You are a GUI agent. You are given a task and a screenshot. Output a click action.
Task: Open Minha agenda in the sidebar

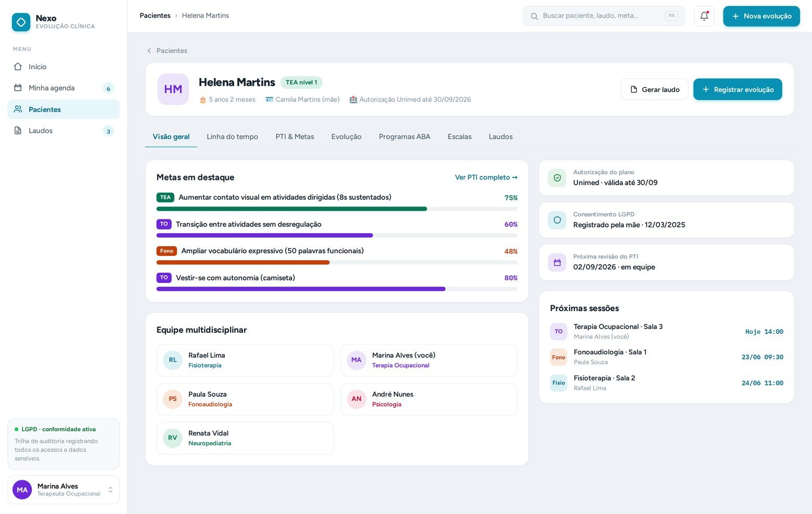coord(64,88)
